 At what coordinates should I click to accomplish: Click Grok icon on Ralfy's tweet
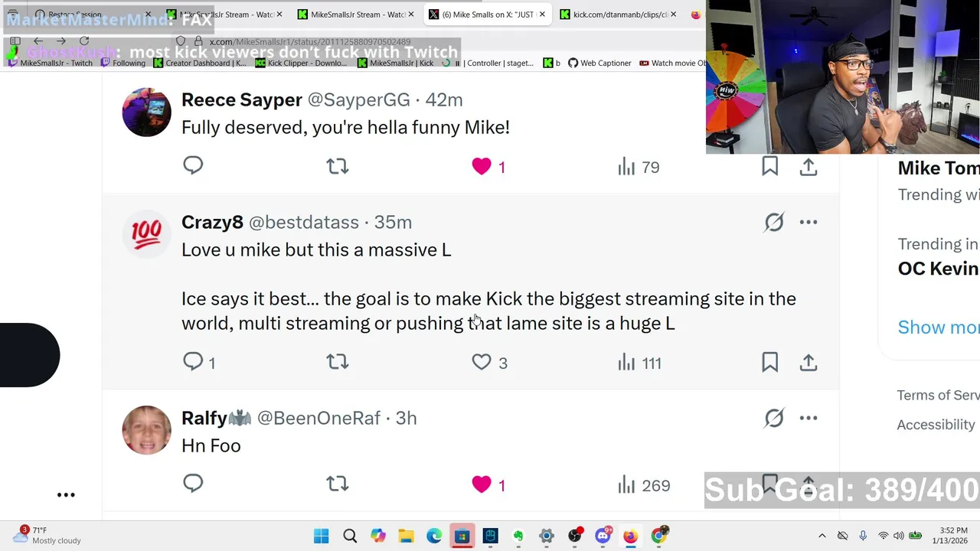pyautogui.click(x=774, y=418)
